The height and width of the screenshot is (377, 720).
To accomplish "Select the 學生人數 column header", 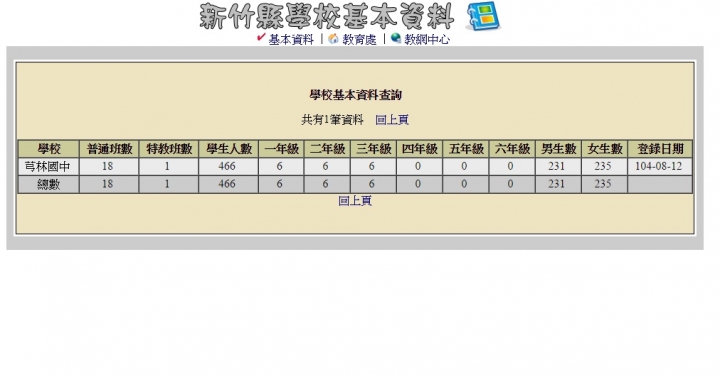I will pos(229,149).
